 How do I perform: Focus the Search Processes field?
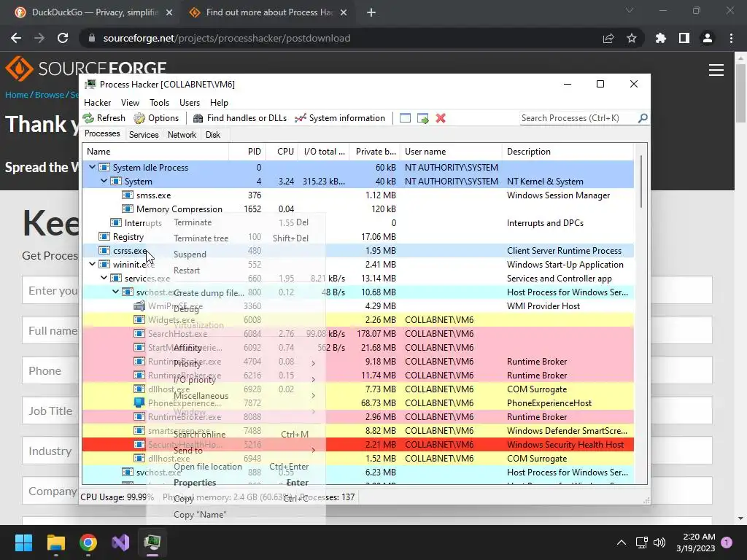(578, 118)
